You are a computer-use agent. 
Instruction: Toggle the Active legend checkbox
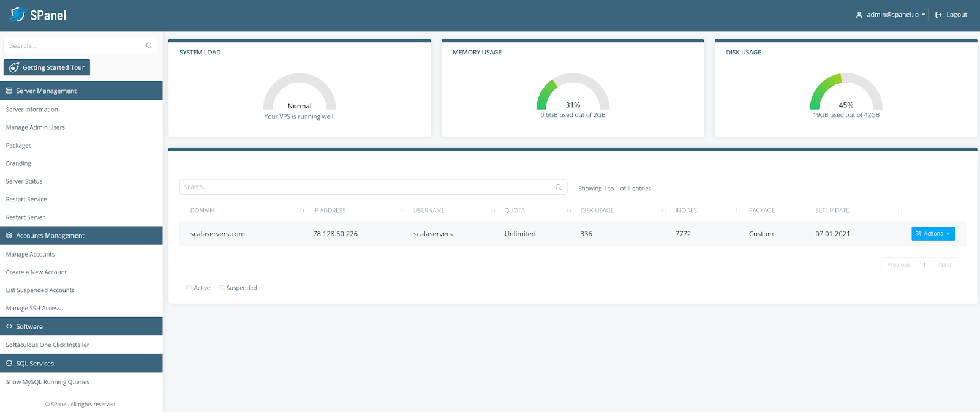coord(189,288)
